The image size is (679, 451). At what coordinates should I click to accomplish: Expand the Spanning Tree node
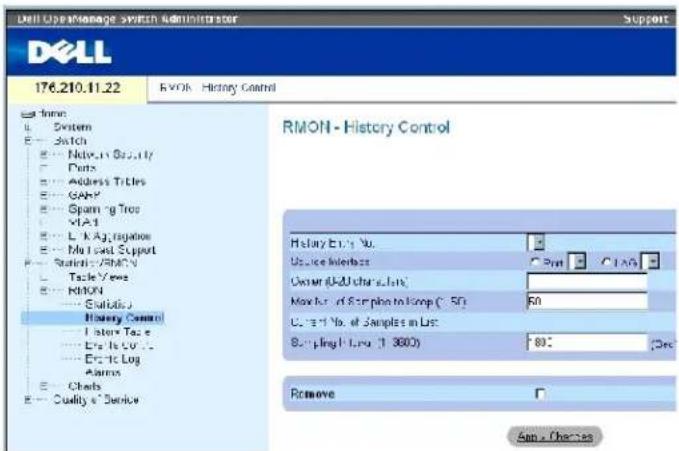point(43,209)
